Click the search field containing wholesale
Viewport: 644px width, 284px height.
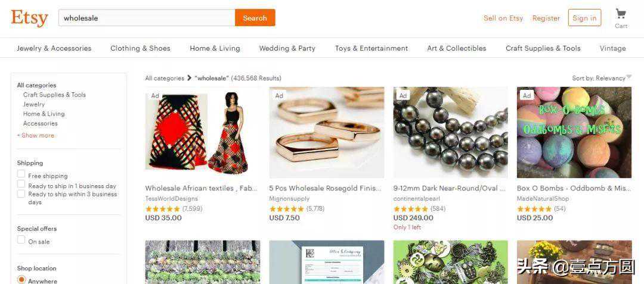click(147, 18)
